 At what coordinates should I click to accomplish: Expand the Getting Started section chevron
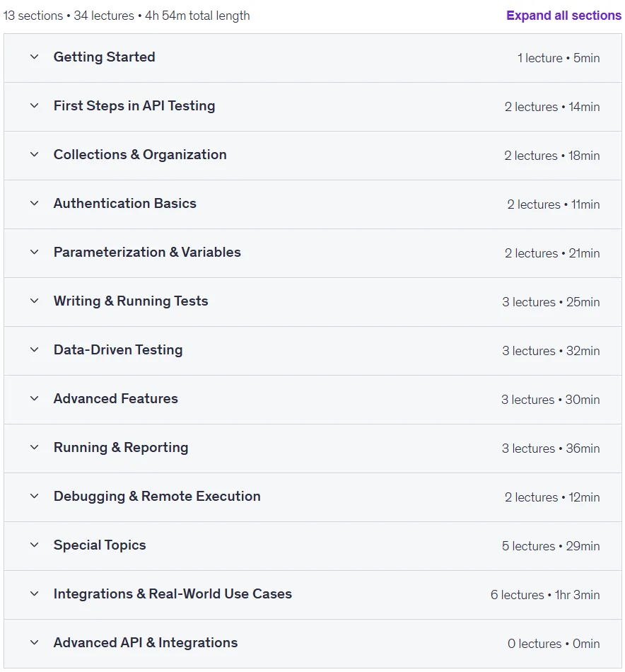[x=34, y=57]
